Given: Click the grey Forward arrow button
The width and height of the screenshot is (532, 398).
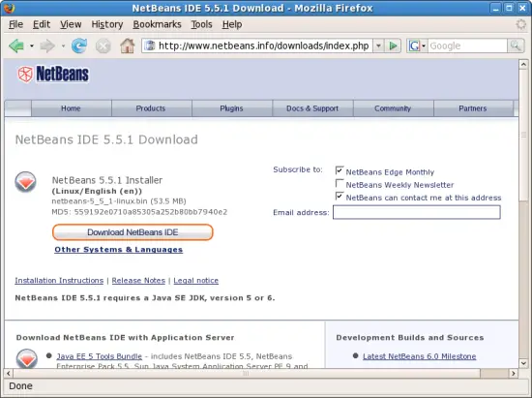Looking at the screenshot, I should coord(47,46).
